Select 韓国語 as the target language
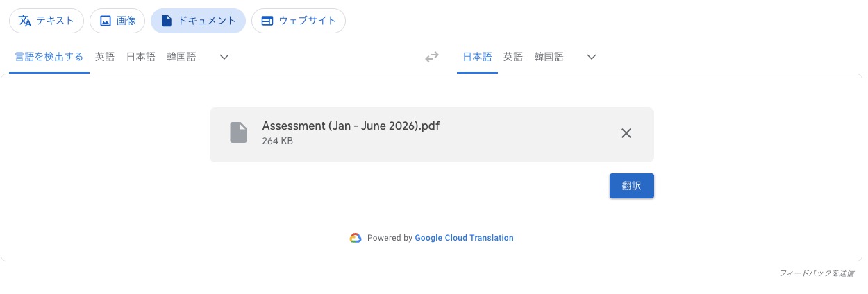868x294 pixels. [549, 58]
